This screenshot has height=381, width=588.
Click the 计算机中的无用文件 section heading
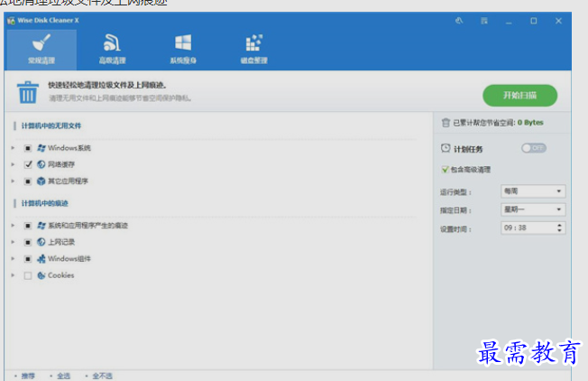51,125
